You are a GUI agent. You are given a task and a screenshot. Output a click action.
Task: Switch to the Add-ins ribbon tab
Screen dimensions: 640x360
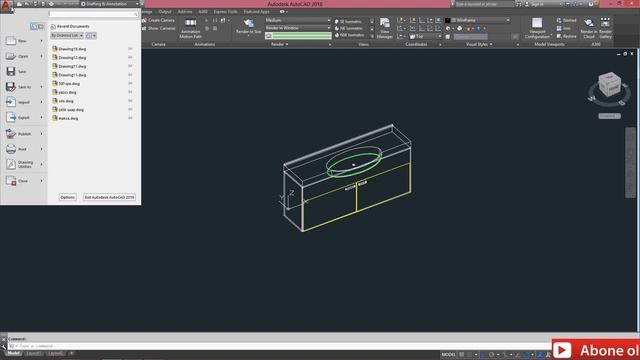pyautogui.click(x=185, y=12)
